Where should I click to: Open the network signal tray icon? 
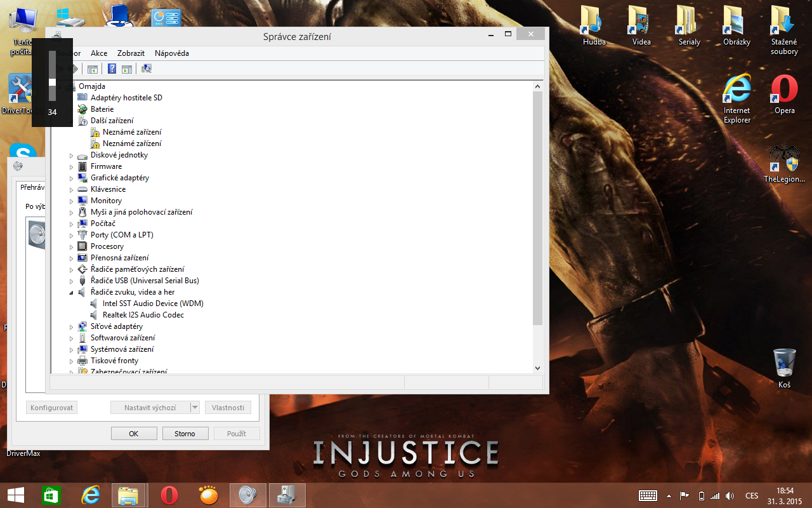coord(715,496)
